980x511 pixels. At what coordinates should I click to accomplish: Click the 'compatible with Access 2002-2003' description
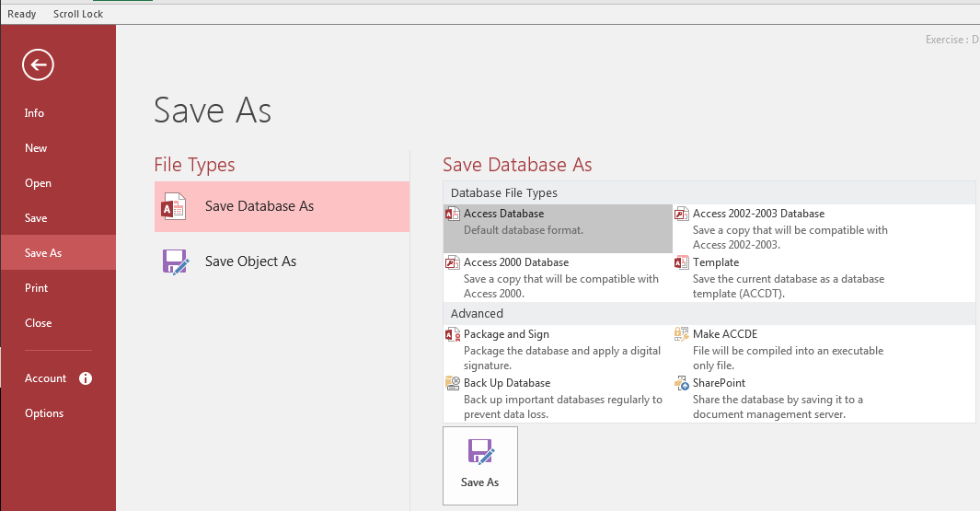[x=790, y=238]
